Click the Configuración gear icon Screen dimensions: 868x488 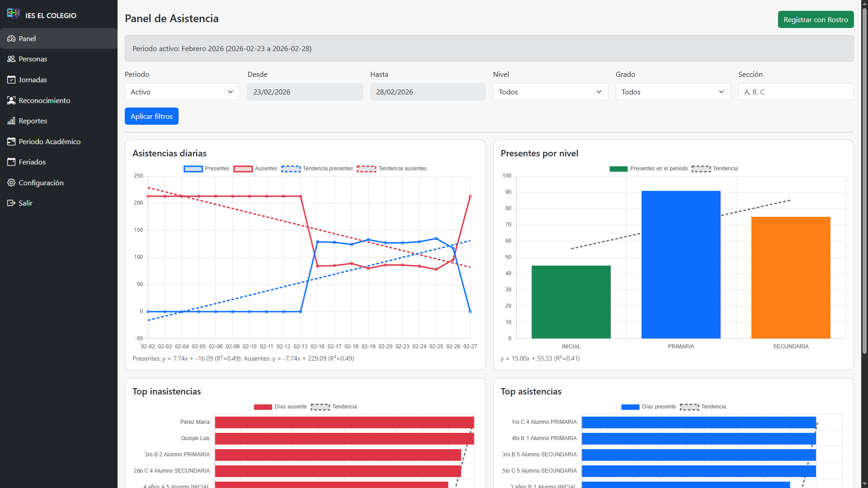[11, 183]
